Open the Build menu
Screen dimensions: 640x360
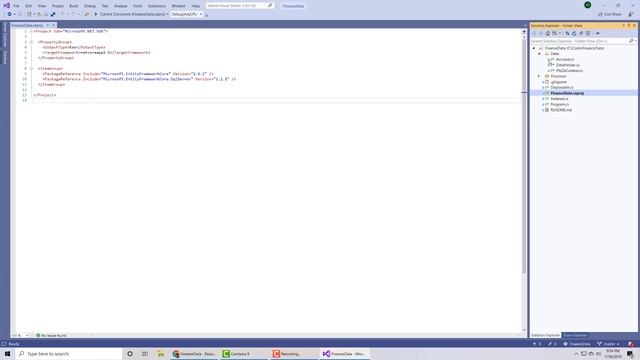73,6
